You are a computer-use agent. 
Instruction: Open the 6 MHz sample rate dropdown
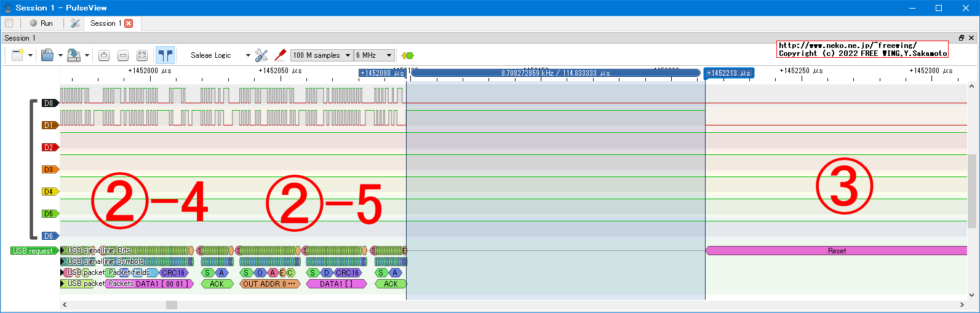pyautogui.click(x=374, y=55)
